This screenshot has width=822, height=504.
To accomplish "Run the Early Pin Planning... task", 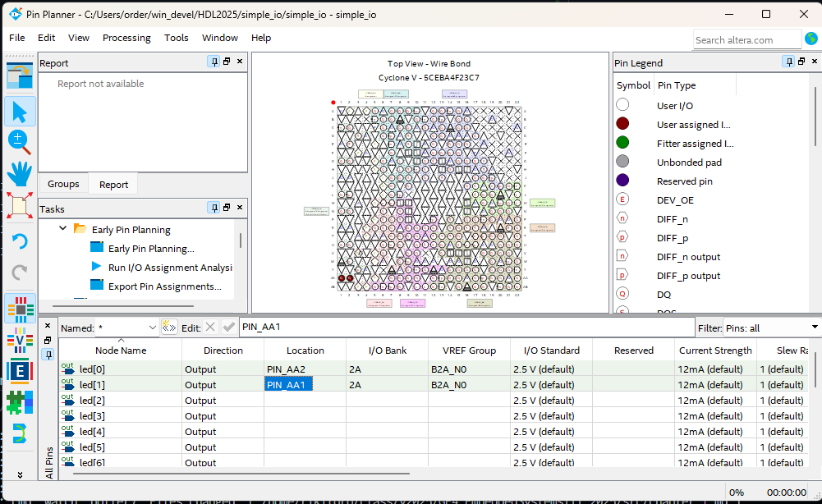I will tap(151, 249).
